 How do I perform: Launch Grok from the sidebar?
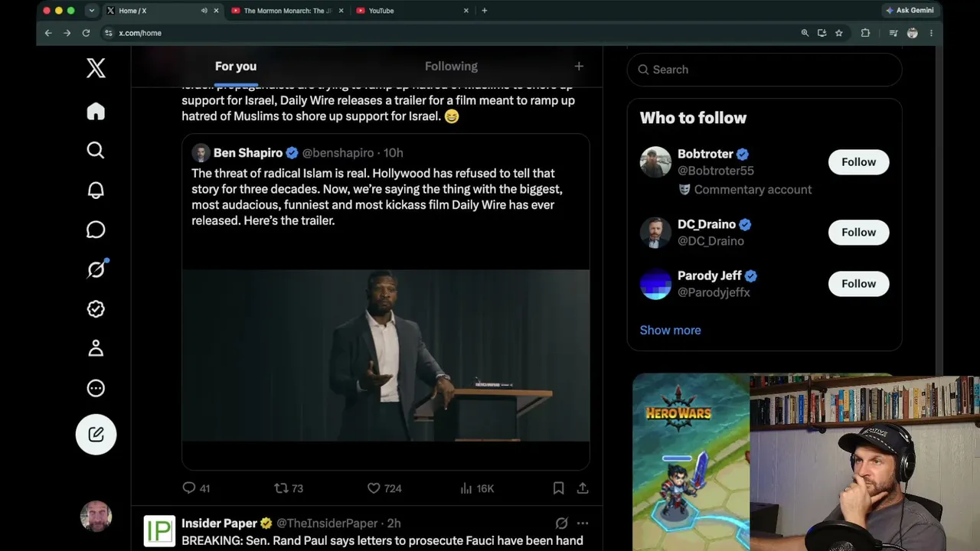[96, 269]
